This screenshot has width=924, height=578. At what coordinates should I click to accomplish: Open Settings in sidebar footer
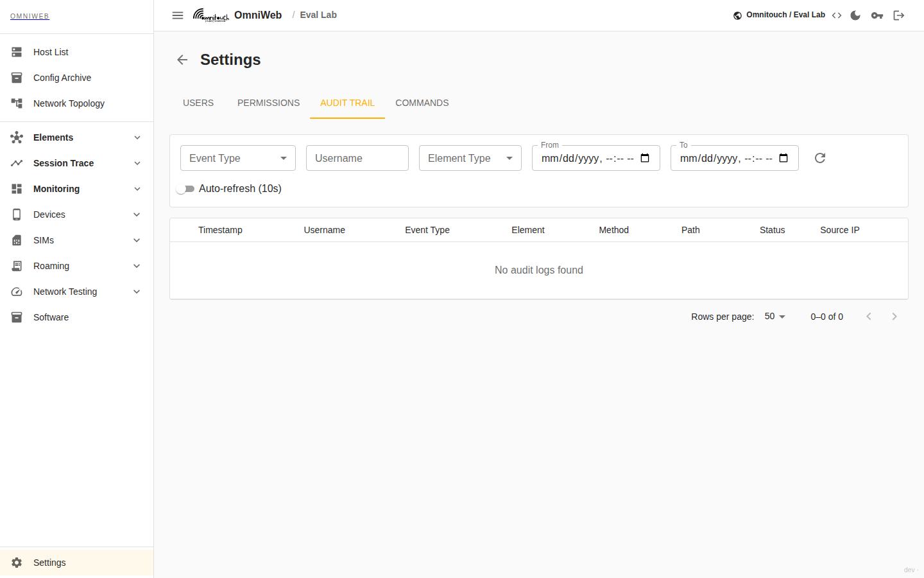77,563
